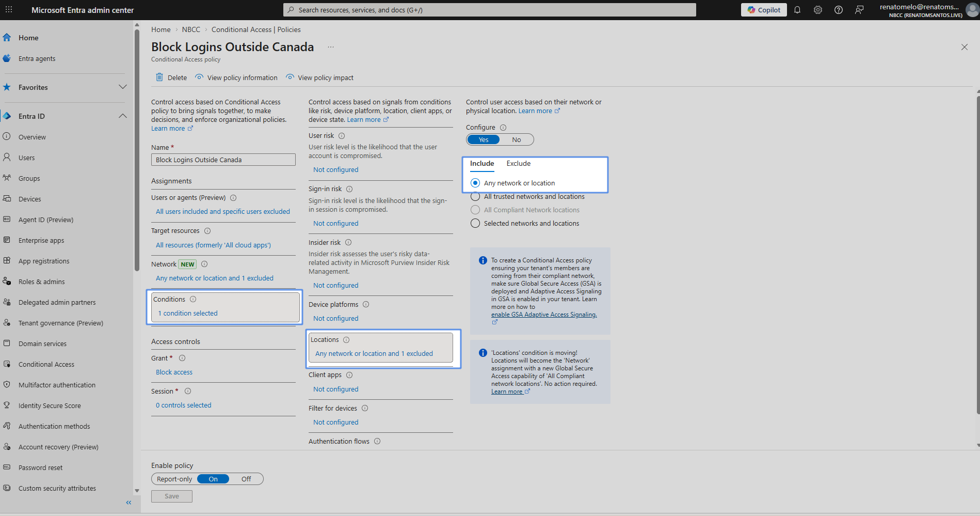
Task: Click the App registrations icon
Action: [7, 261]
